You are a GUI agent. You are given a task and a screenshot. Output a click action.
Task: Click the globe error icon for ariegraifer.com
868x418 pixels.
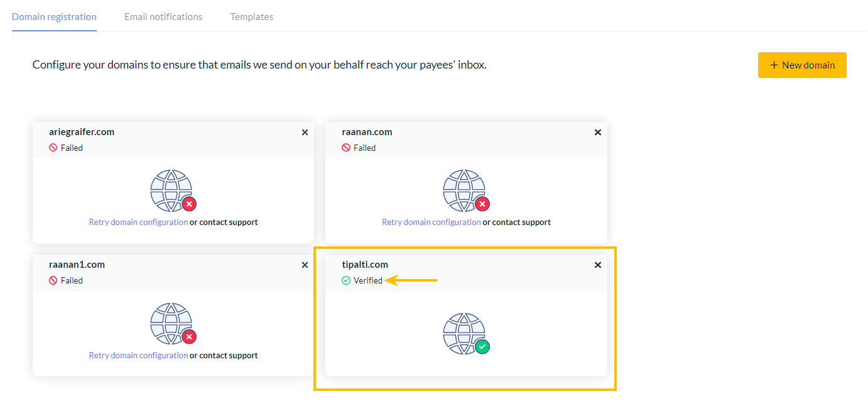tap(173, 190)
